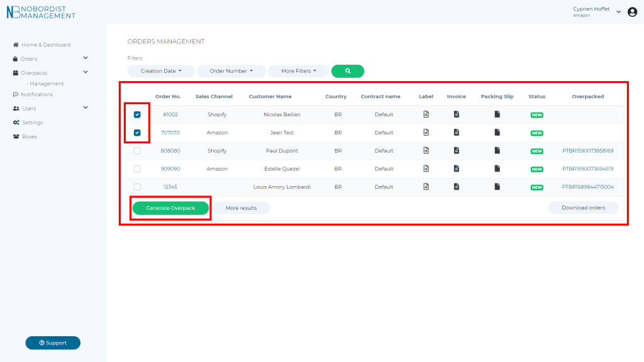Screen dimensions: 644x362
Task: Tick the checkbox for order 12345
Action: point(137,187)
